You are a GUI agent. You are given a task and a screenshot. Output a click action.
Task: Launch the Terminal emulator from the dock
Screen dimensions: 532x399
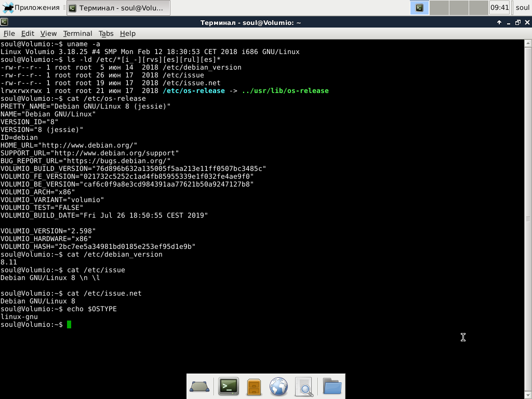tap(229, 386)
